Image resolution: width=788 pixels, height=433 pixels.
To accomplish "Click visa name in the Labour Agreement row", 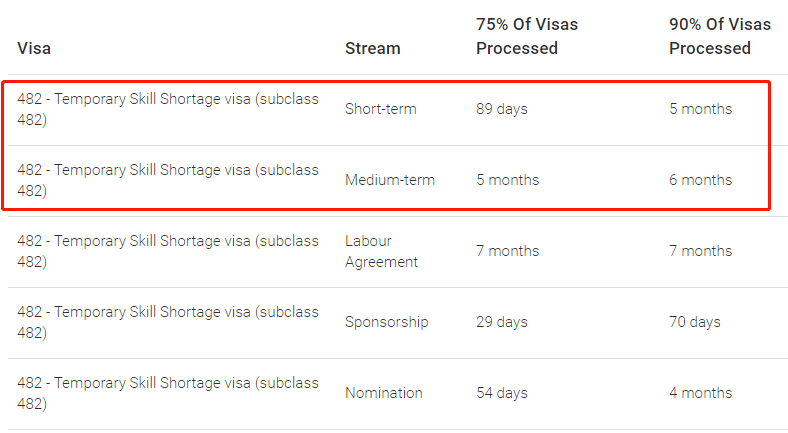I will [x=168, y=251].
